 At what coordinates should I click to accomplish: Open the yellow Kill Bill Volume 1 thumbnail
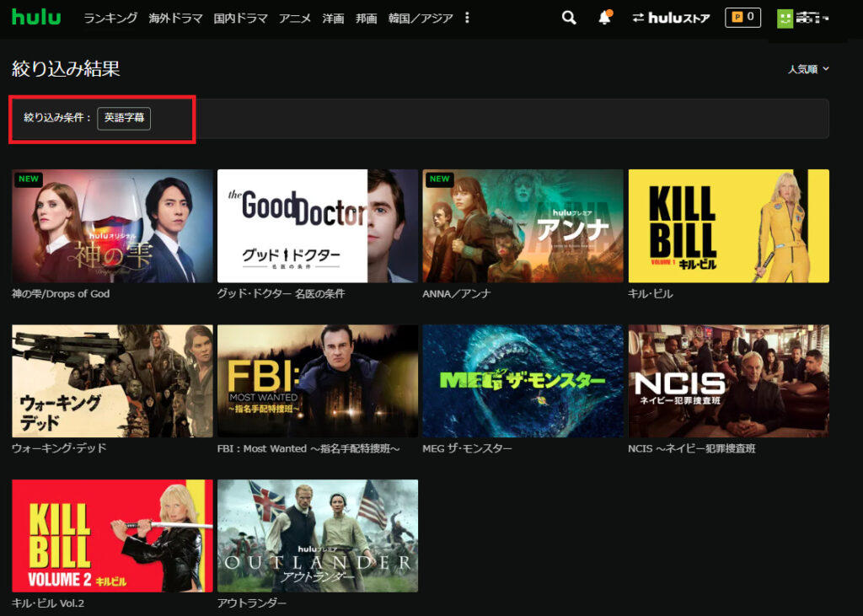(x=729, y=226)
